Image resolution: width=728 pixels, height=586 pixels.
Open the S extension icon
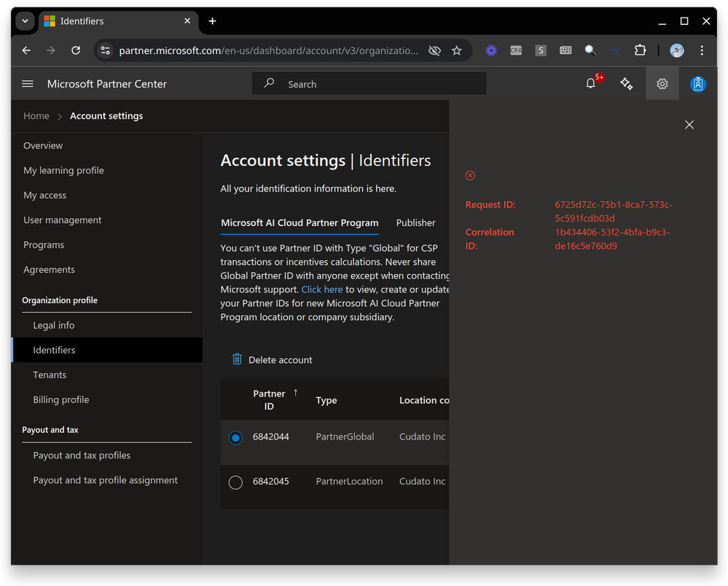(x=541, y=50)
